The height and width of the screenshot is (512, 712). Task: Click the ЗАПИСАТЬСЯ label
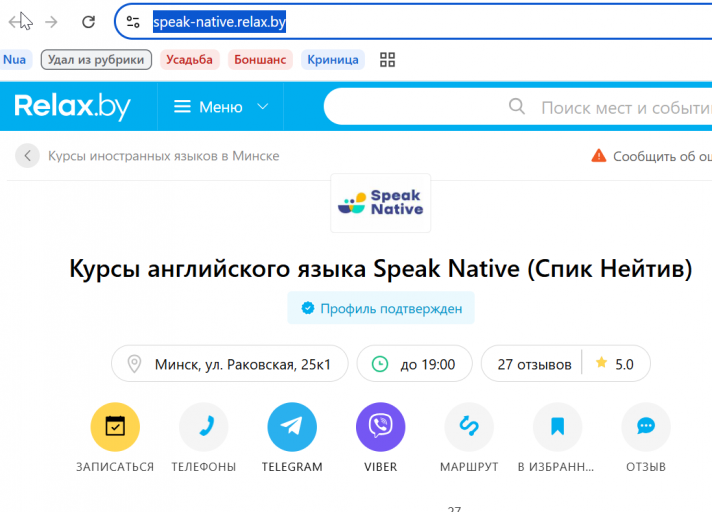pos(115,467)
